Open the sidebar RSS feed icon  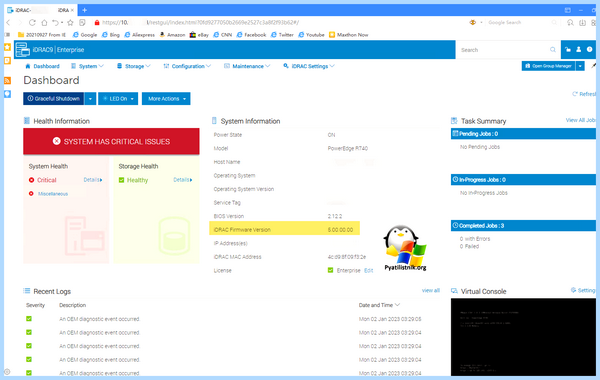7,80
